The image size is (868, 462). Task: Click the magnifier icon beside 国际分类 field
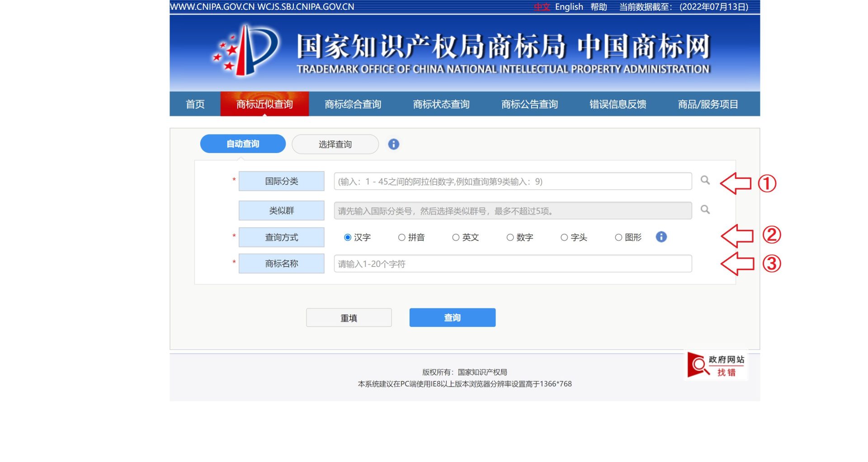click(705, 180)
